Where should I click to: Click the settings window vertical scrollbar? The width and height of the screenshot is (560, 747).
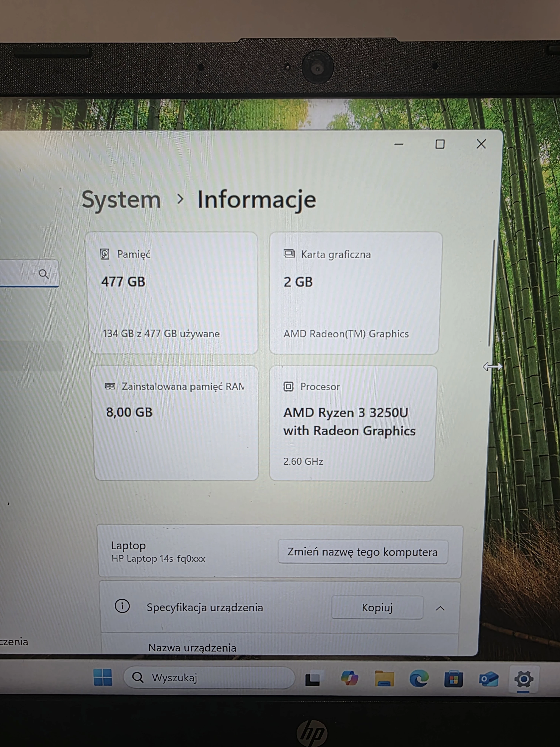point(491,293)
